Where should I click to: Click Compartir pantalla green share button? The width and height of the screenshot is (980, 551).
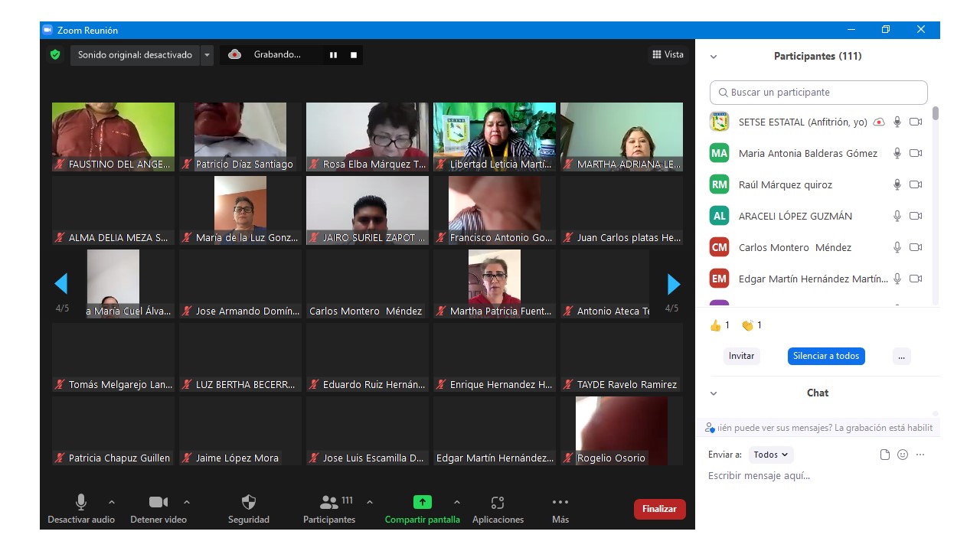[423, 509]
